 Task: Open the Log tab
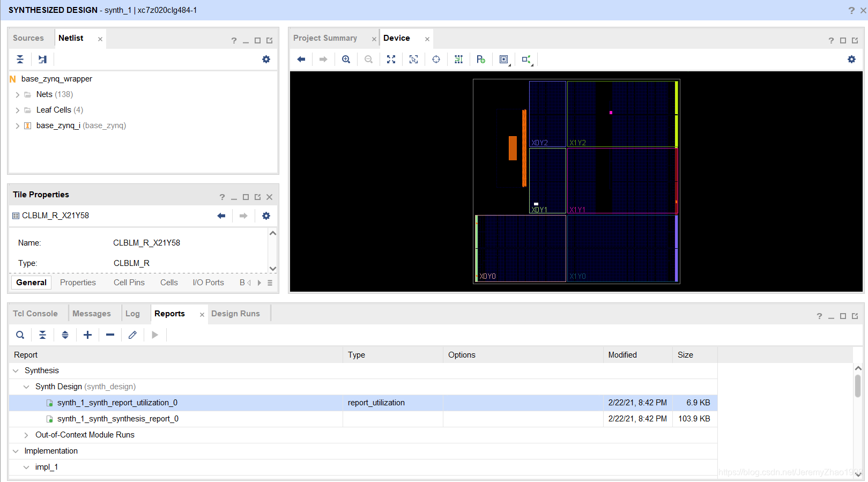[132, 314]
